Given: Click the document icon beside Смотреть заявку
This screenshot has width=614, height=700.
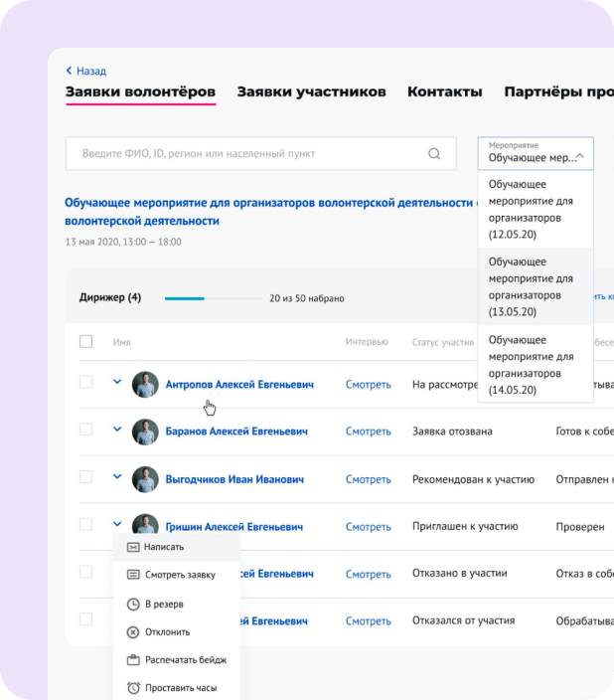Looking at the screenshot, I should point(133,575).
